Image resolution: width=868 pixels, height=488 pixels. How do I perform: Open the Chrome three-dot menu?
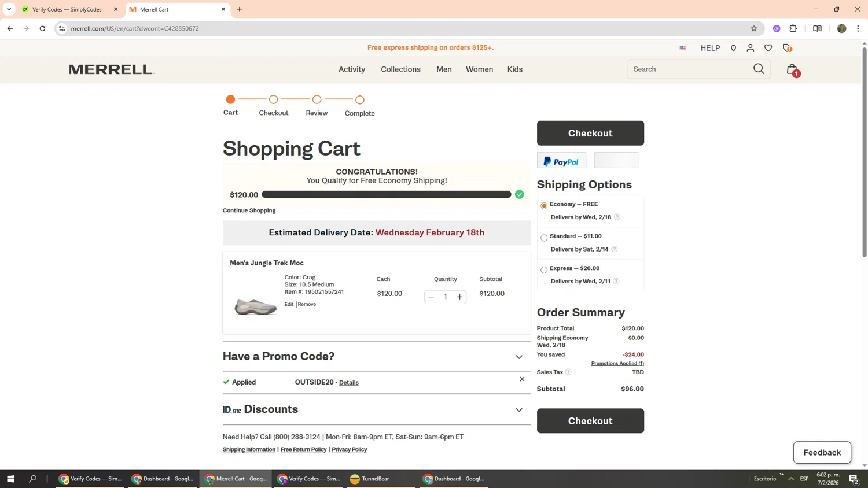(x=858, y=28)
